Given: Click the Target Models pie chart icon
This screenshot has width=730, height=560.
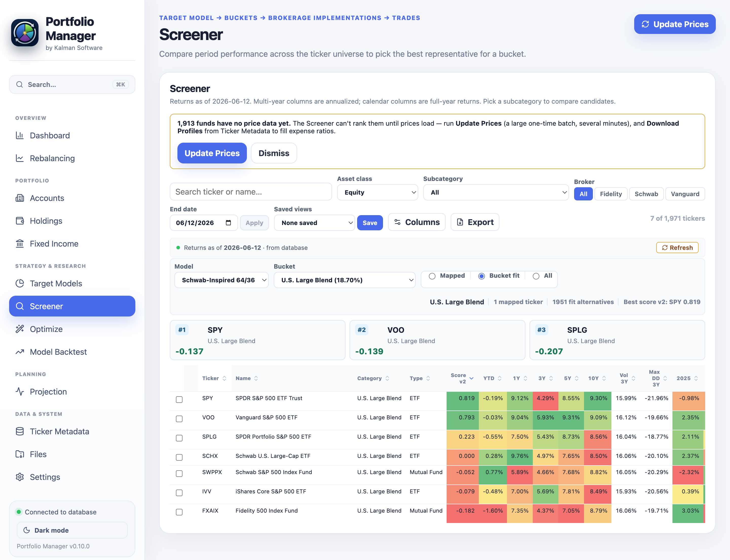Looking at the screenshot, I should click(20, 283).
